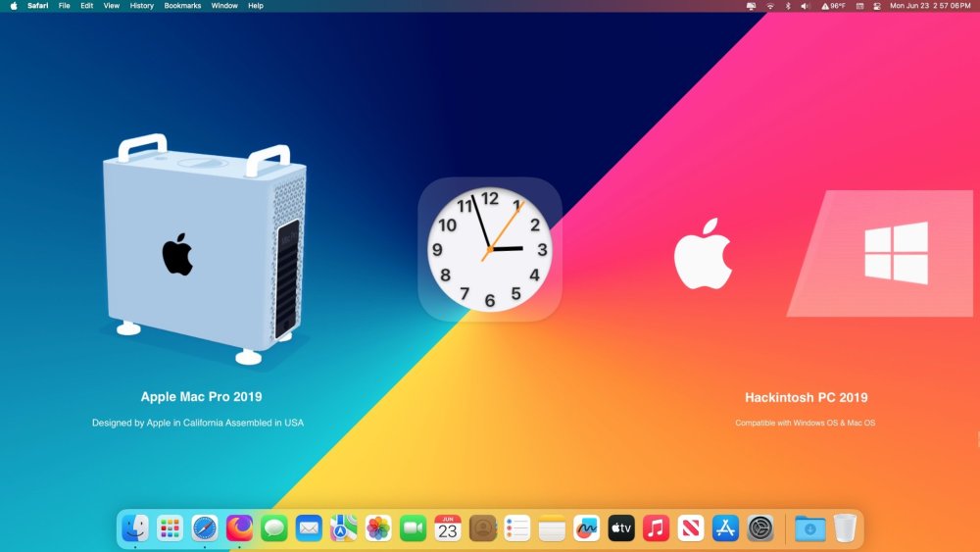Image resolution: width=980 pixels, height=552 pixels.
Task: Open the Bookmarks menu
Action: [182, 6]
